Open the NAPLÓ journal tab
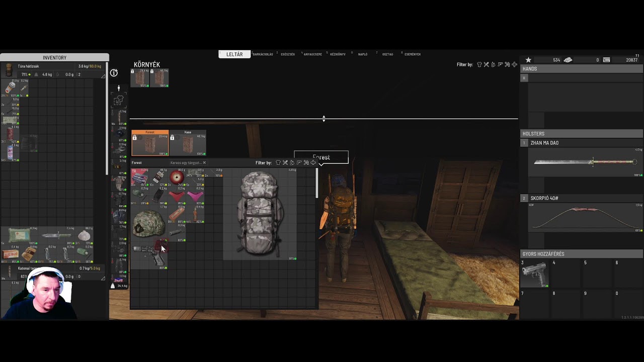Viewport: 644px width, 362px height. (x=363, y=54)
